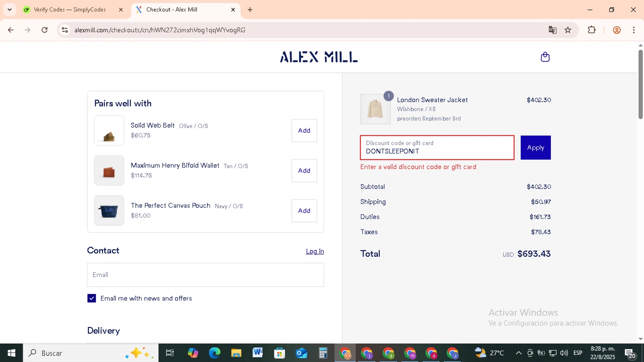Click the Solid Web Belt thumbnail
This screenshot has height=362, width=644.
(x=109, y=131)
